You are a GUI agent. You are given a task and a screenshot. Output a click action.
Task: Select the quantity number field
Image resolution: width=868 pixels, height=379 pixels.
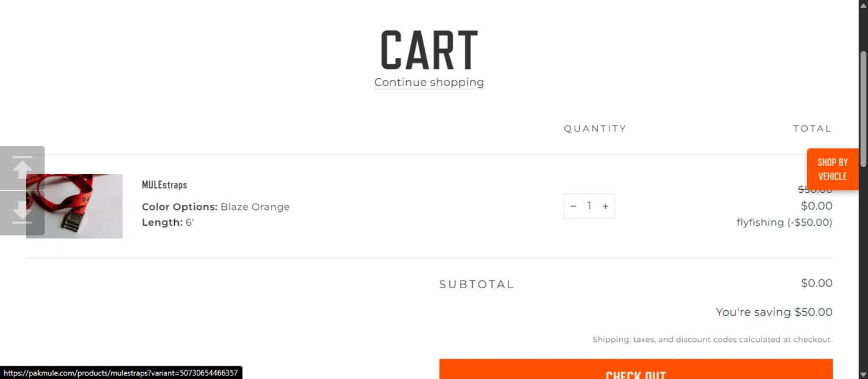(x=589, y=206)
